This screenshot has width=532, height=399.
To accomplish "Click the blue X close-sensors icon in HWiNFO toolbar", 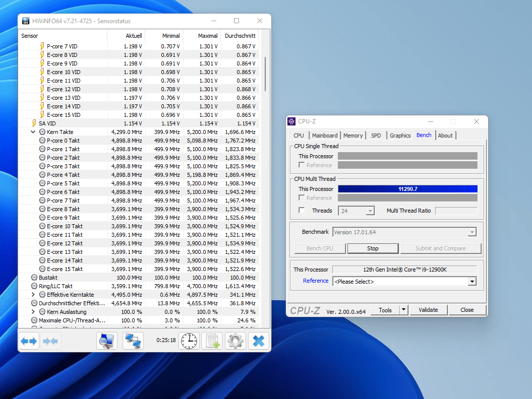I will tap(259, 341).
